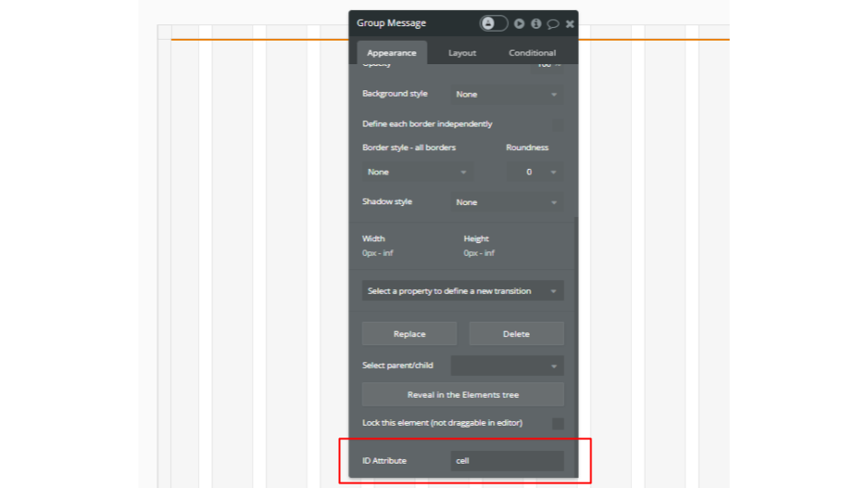The width and height of the screenshot is (868, 488).
Task: Open the new transition property dropdown
Action: pos(463,291)
